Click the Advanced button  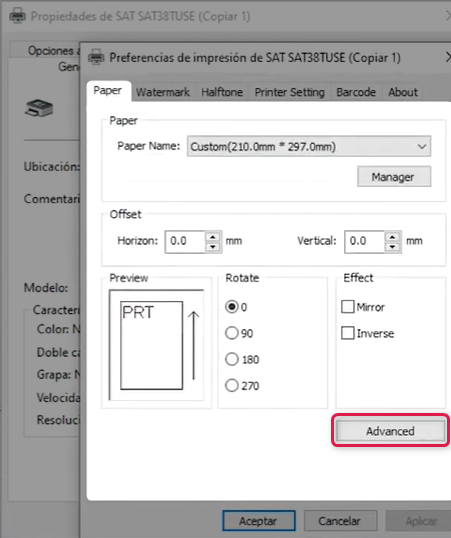[x=390, y=431]
